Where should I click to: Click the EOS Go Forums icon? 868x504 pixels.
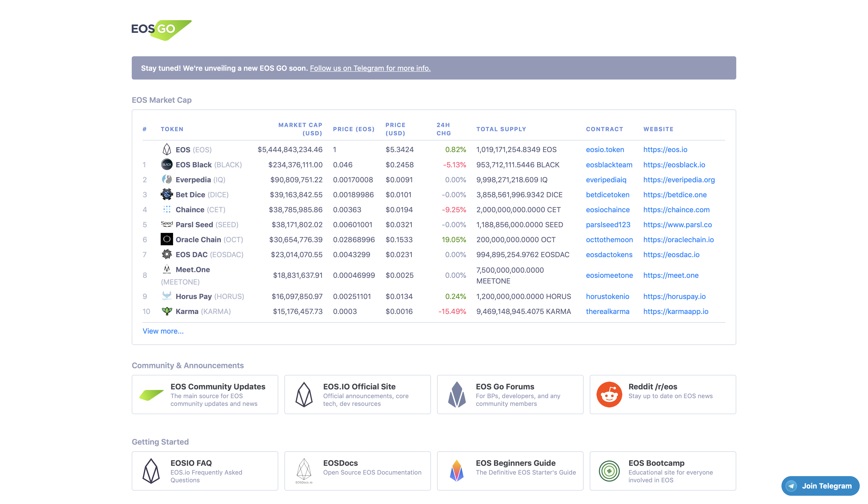click(457, 395)
